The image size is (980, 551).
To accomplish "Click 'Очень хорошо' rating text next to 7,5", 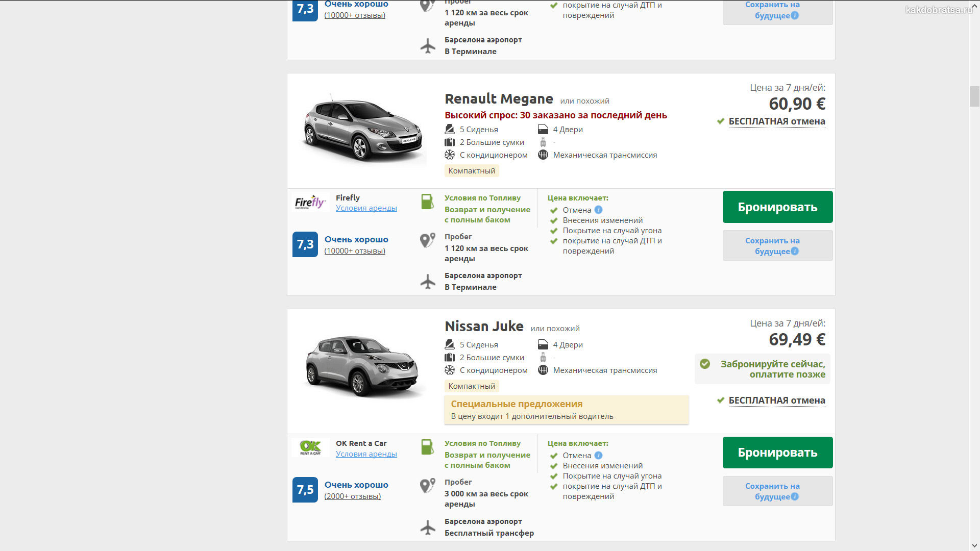I will [x=356, y=485].
